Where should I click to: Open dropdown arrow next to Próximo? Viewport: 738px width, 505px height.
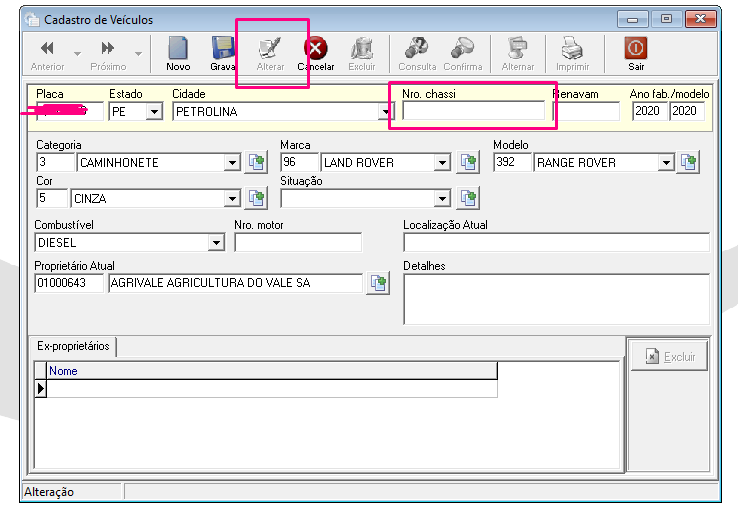pyautogui.click(x=138, y=54)
